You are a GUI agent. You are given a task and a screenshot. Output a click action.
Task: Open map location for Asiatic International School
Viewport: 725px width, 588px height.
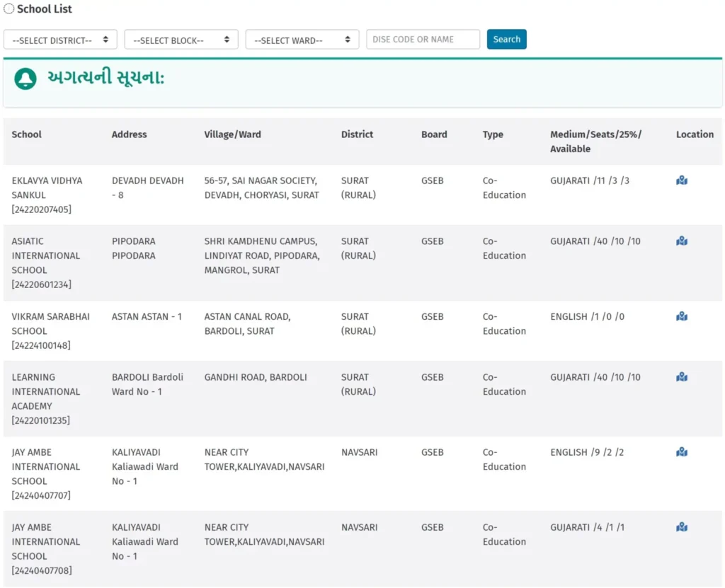[682, 241]
